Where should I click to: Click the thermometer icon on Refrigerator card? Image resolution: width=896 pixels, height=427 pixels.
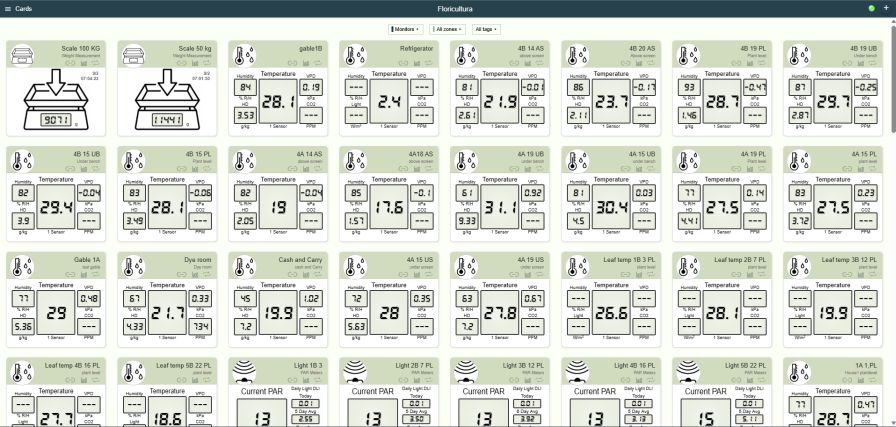(x=355, y=55)
